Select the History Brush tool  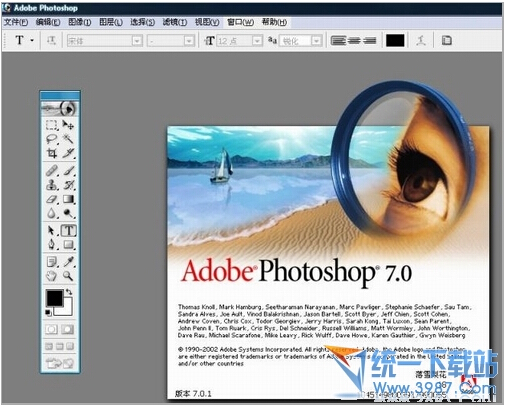click(68, 185)
